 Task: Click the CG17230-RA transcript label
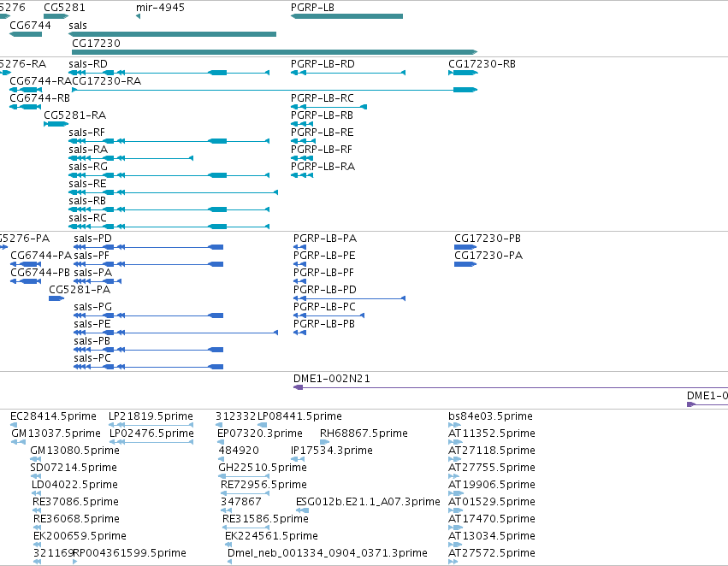pyautogui.click(x=107, y=80)
